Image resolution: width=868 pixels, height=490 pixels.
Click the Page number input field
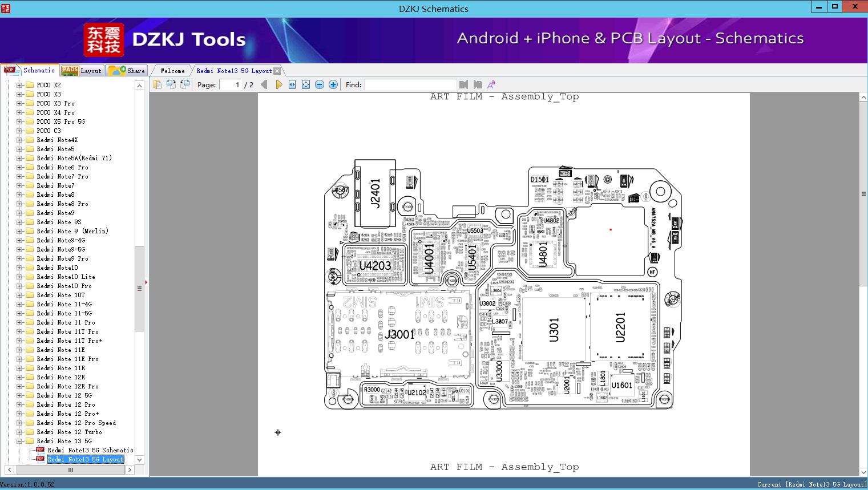point(231,84)
